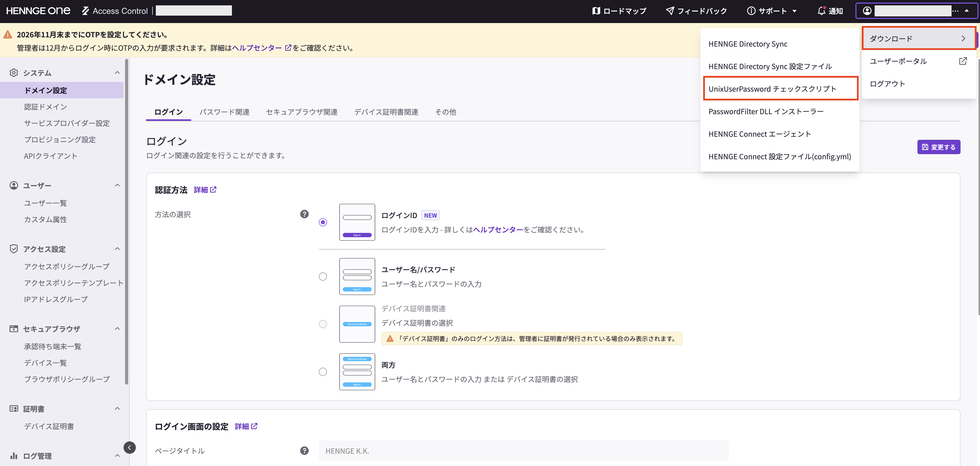The height and width of the screenshot is (466, 980).
Task: Click the HENNGE One logo
Action: click(38, 11)
